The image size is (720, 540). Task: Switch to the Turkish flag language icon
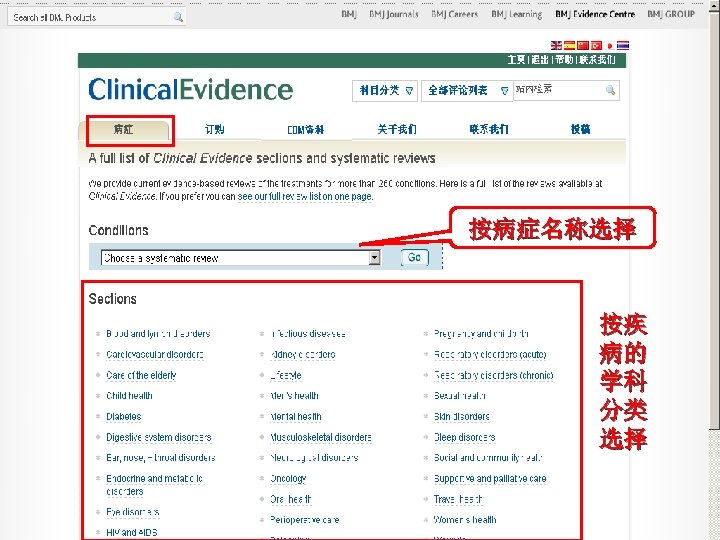coord(596,45)
